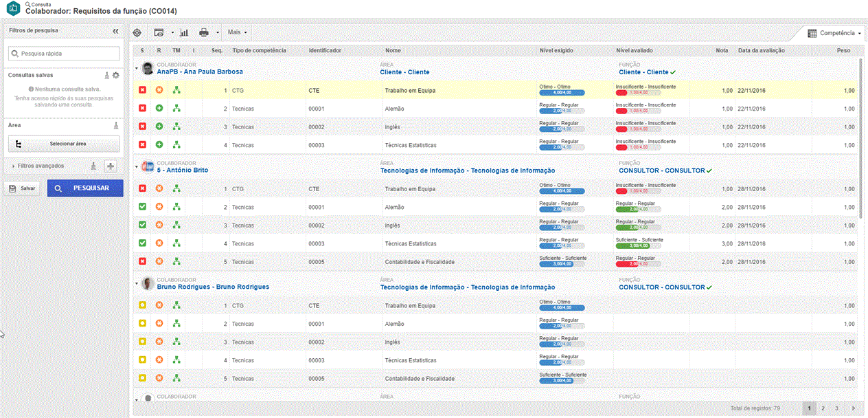The width and height of the screenshot is (868, 418).
Task: Click red X status in Ana Paula's Trabalho em Equipa row
Action: point(142,91)
